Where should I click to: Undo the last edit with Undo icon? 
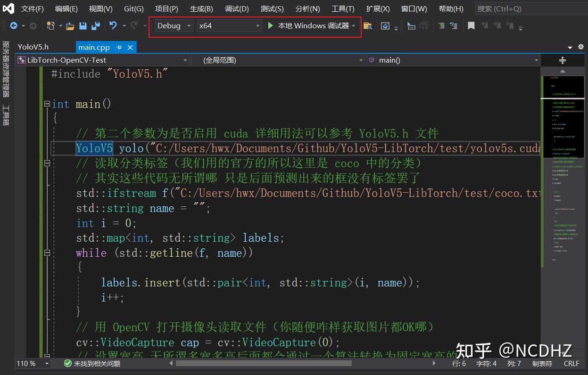click(x=113, y=25)
